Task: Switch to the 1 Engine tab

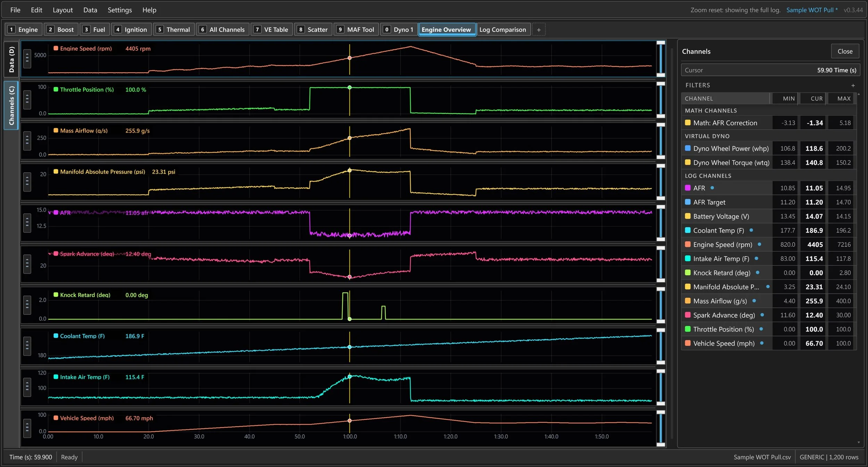Action: coord(23,30)
